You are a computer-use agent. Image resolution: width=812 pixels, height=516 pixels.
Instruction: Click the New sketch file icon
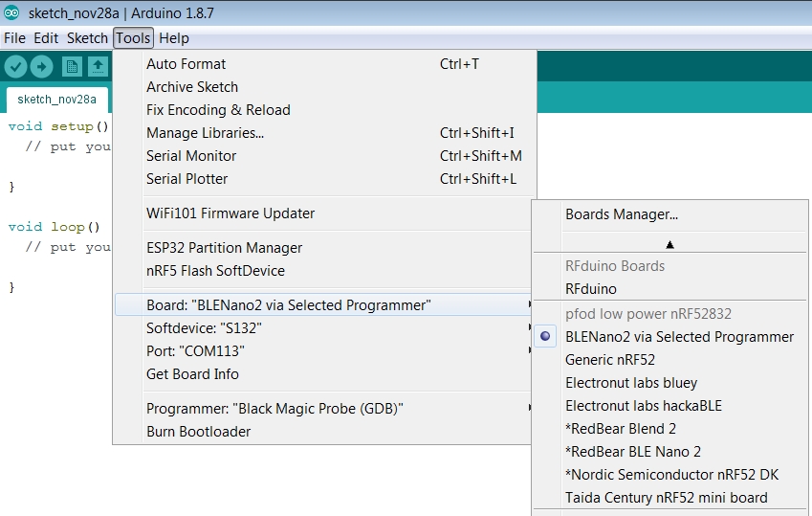tap(72, 66)
